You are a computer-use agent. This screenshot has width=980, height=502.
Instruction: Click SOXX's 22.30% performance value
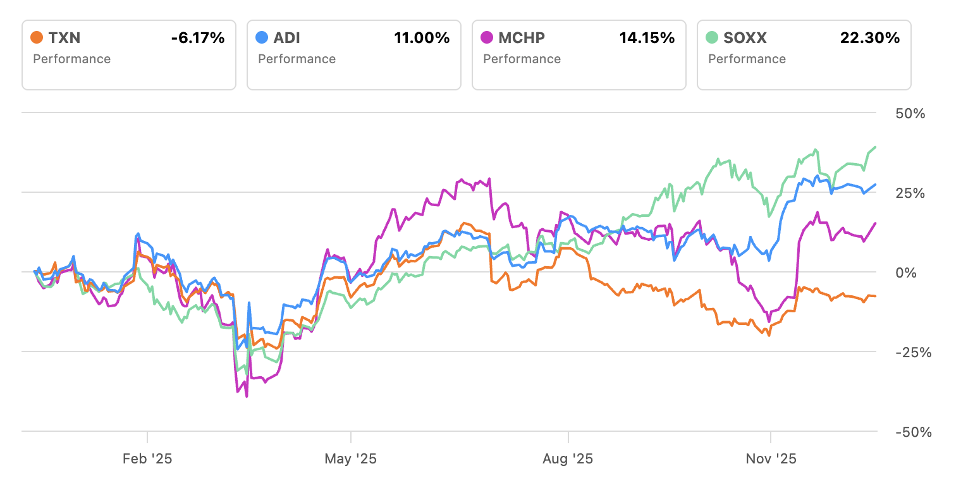pyautogui.click(x=870, y=38)
